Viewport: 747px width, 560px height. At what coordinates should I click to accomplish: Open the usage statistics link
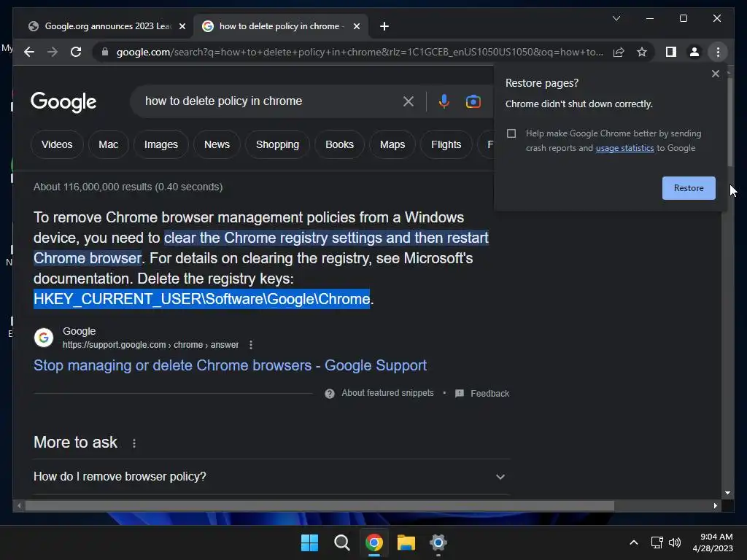pos(624,148)
